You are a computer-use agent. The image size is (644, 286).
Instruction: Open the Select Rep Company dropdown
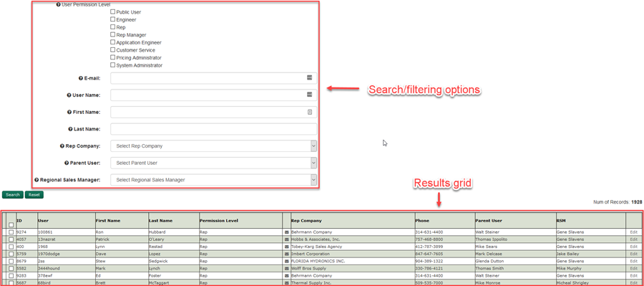pos(213,146)
